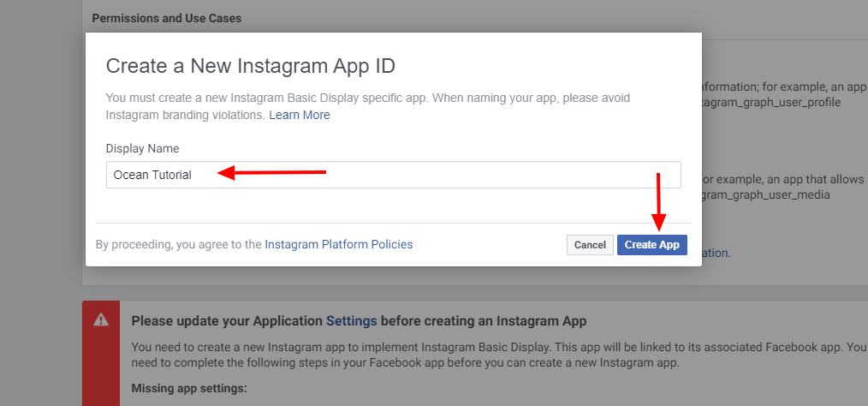Click the 'Please update your Application' warning title

click(x=359, y=320)
